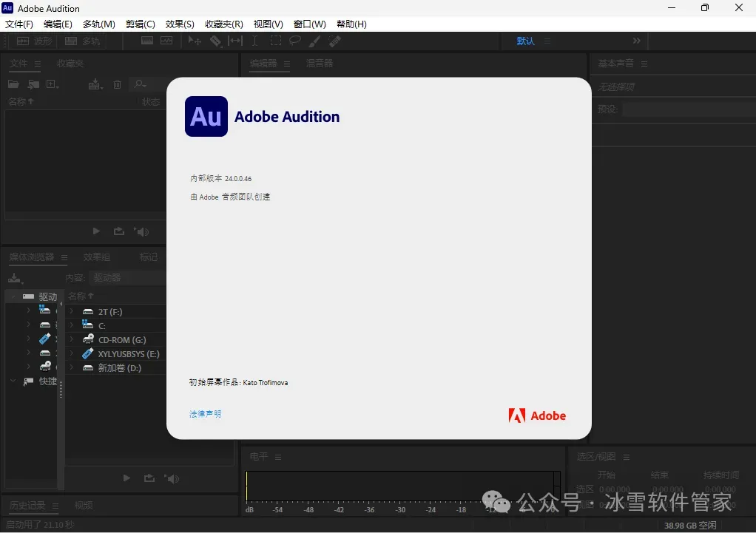Open the 编辑(E) menu
756x533 pixels.
[x=58, y=24]
